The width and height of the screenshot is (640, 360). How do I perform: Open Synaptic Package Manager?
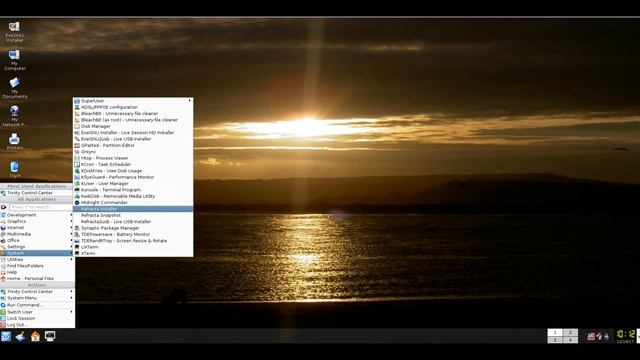pos(133,228)
